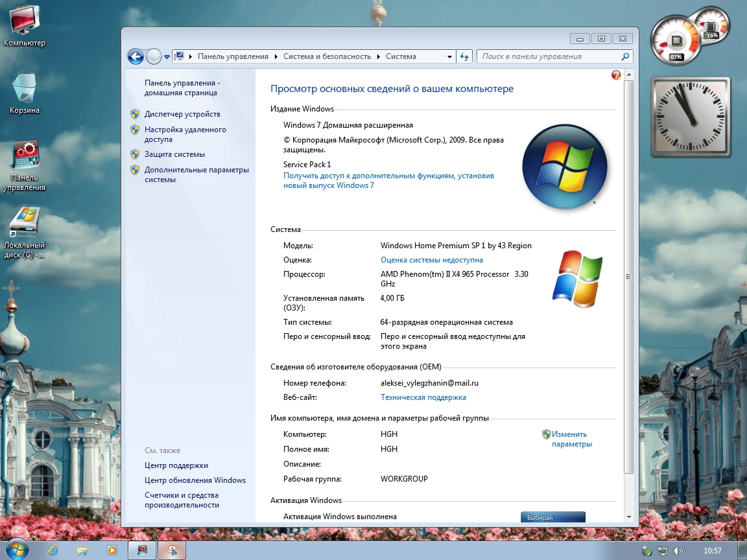Open Счетчики и средства производительности
The height and width of the screenshot is (560, 747).
coord(182,500)
